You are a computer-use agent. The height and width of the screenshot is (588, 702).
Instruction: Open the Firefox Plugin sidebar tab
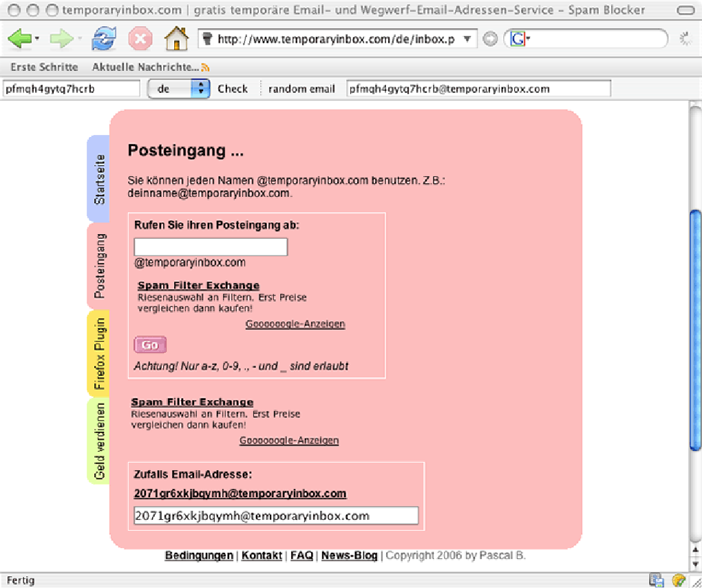(x=100, y=353)
